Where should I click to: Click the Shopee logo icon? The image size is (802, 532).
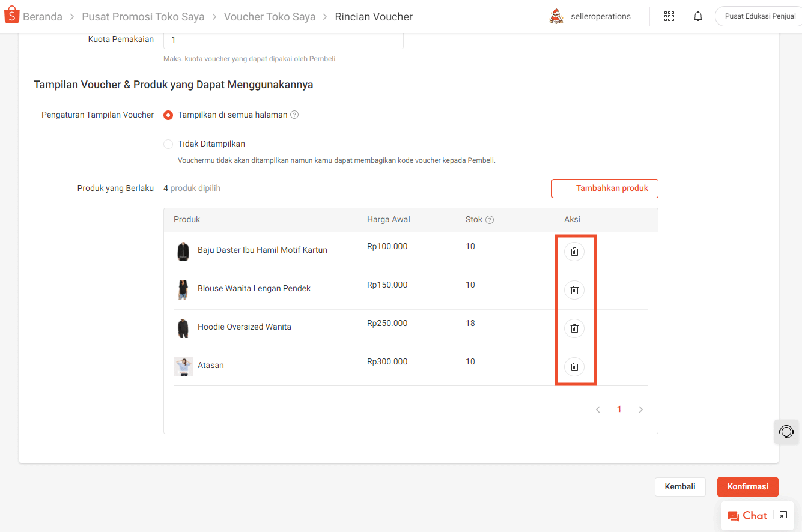pyautogui.click(x=12, y=16)
